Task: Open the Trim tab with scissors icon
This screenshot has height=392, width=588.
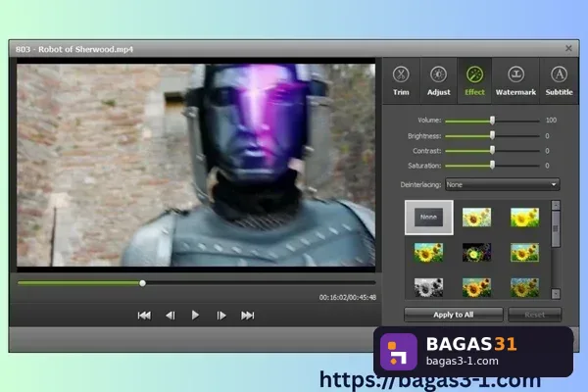Action: click(401, 80)
